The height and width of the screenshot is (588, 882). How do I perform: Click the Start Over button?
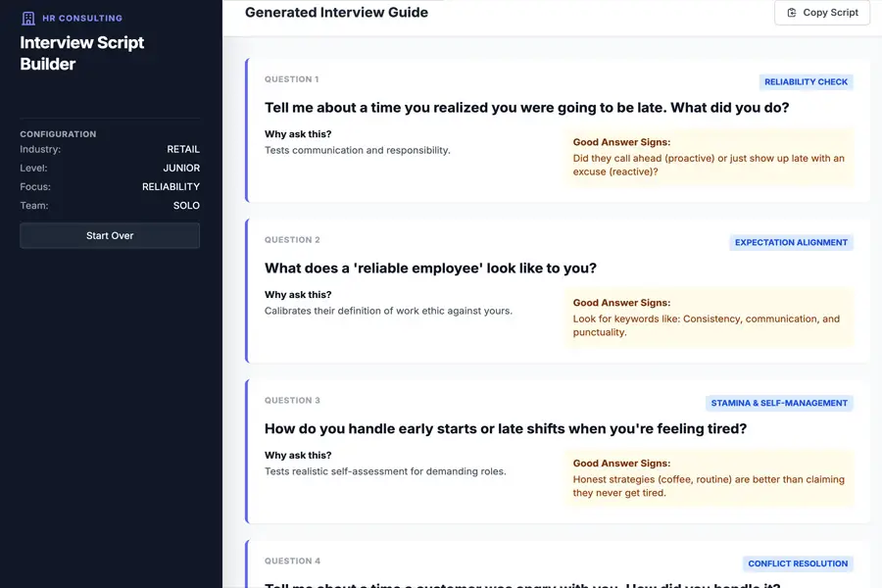(x=110, y=235)
